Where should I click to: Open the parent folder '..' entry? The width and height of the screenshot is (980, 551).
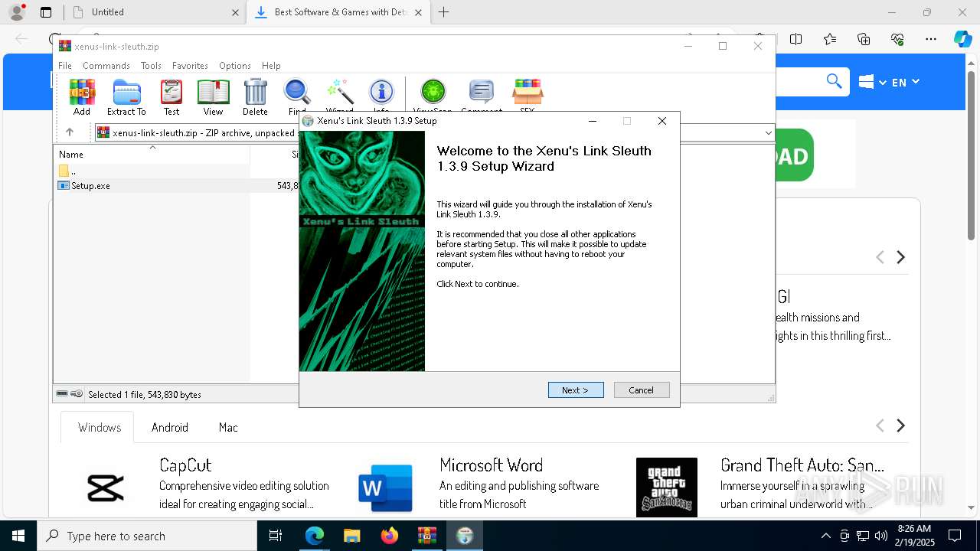coord(67,171)
